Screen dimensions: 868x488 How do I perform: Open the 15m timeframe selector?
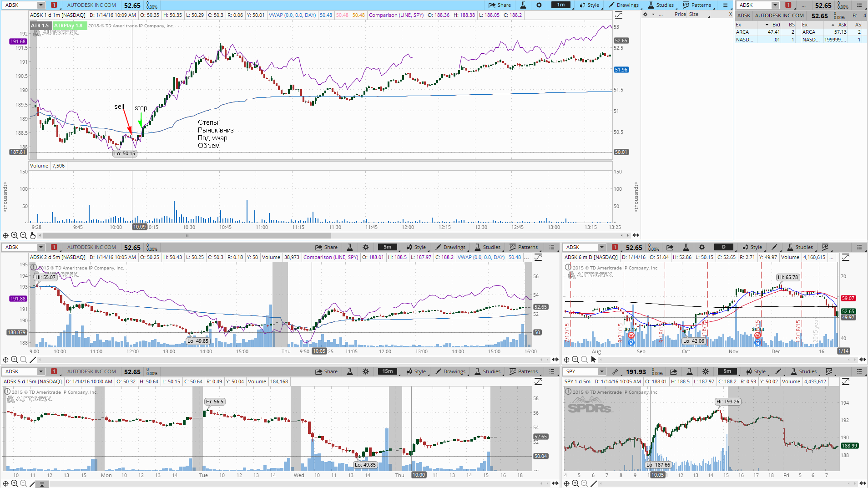click(x=388, y=371)
